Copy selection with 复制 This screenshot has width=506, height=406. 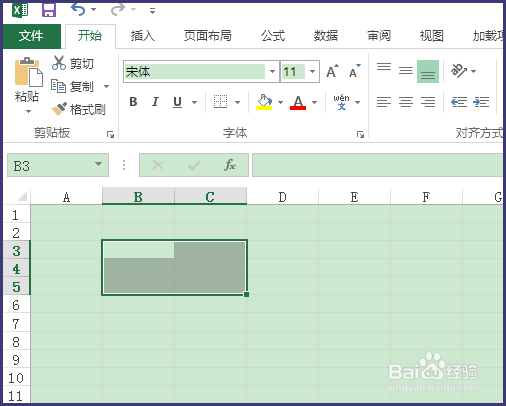pos(72,86)
